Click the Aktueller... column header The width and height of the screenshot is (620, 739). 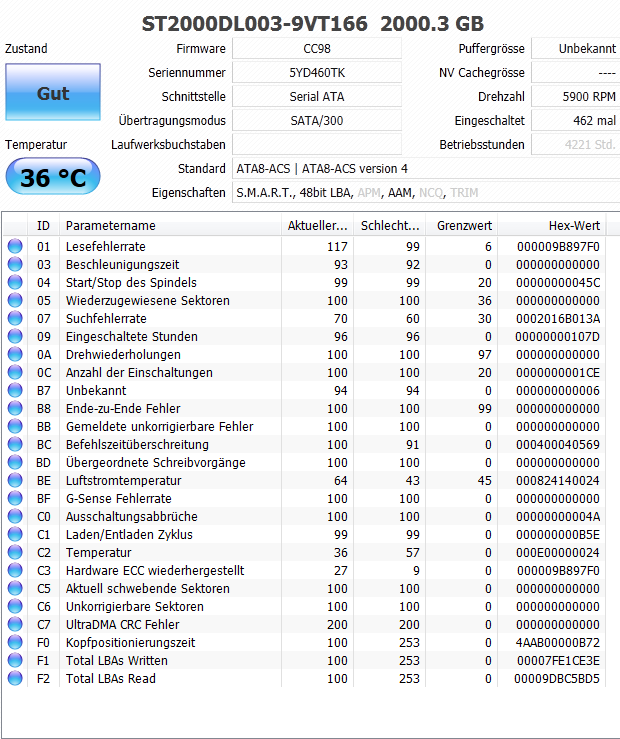click(x=318, y=225)
